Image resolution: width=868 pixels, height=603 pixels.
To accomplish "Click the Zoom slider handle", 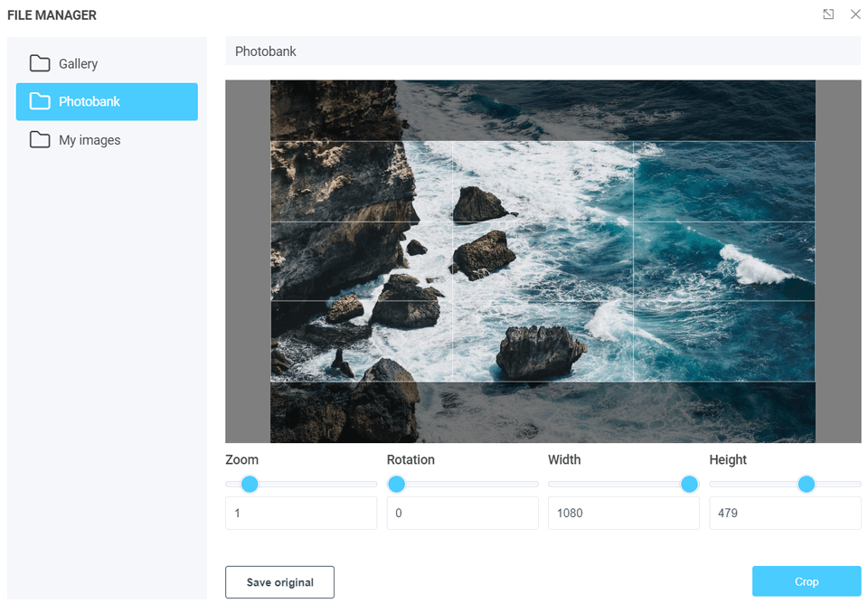I will (x=250, y=485).
